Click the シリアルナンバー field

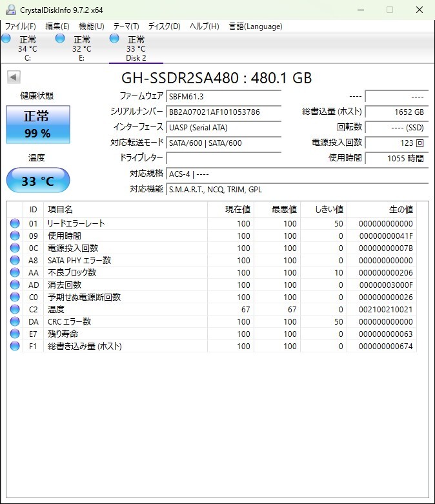point(223,112)
